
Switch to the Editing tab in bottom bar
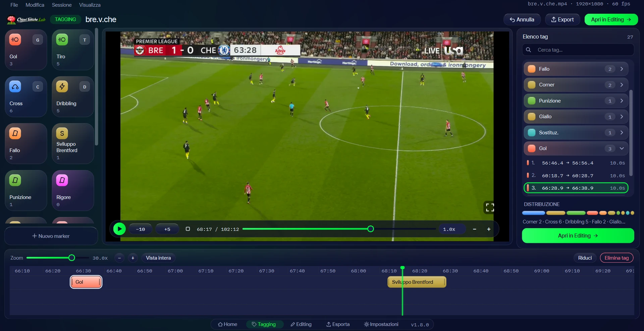[x=301, y=324]
